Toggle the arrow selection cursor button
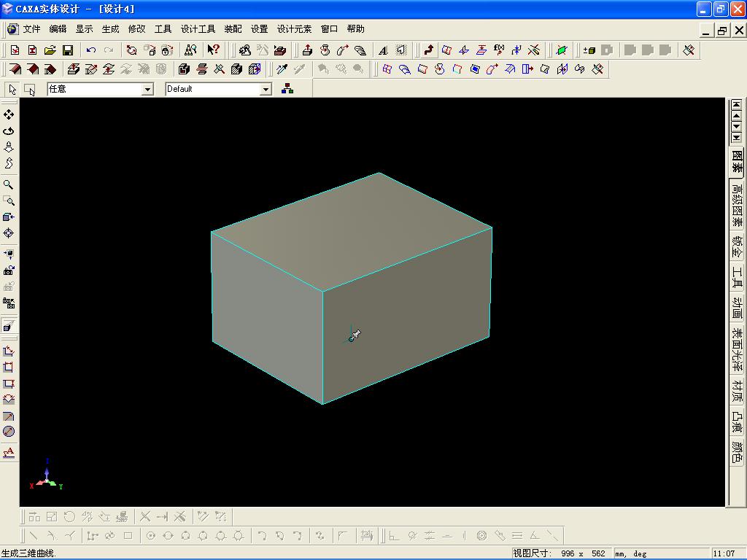The image size is (747, 560). tap(12, 89)
